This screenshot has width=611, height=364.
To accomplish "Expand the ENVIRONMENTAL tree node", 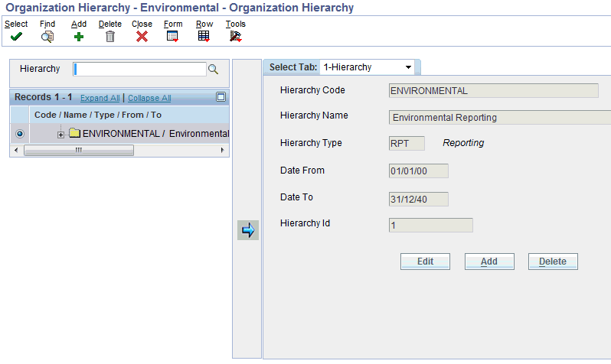I will [x=61, y=135].
